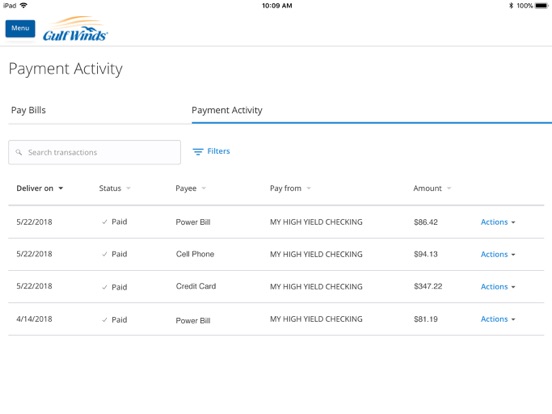Click the $86.42 amount
552x414 pixels.
coord(426,222)
